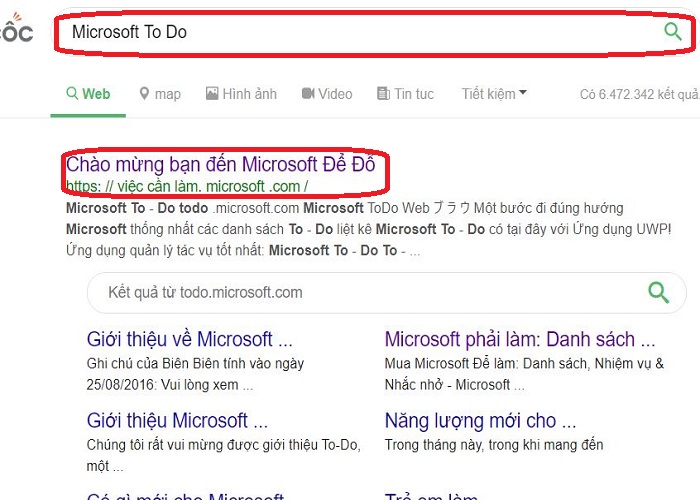Click the green search magnifier in top bar
700x500 pixels.
coord(673,32)
